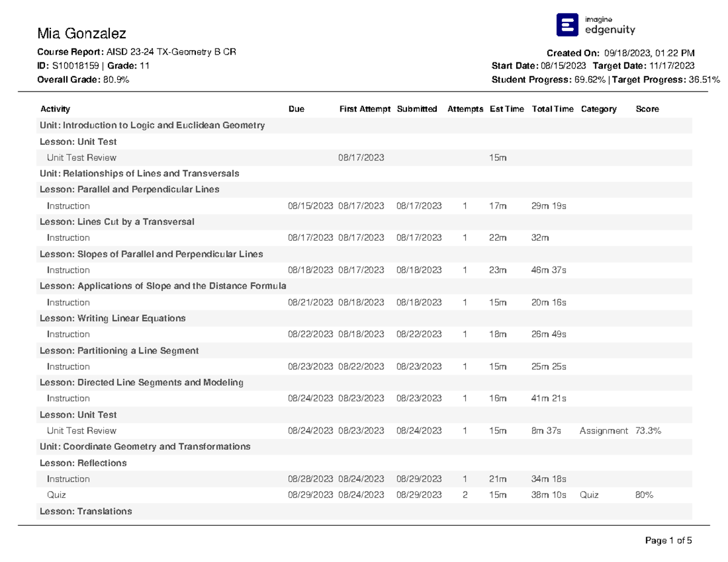728x562 pixels.
Task: Click the Est Time column header
Action: (x=507, y=109)
